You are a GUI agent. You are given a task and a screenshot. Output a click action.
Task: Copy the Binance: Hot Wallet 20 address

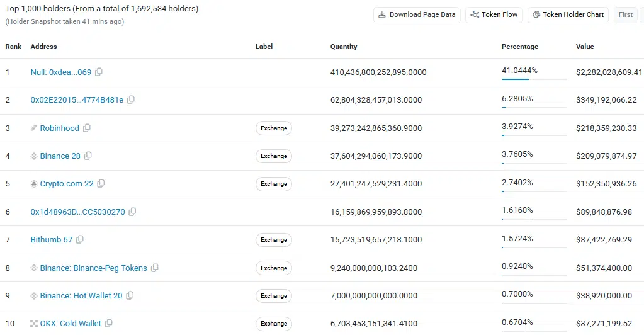tap(130, 295)
